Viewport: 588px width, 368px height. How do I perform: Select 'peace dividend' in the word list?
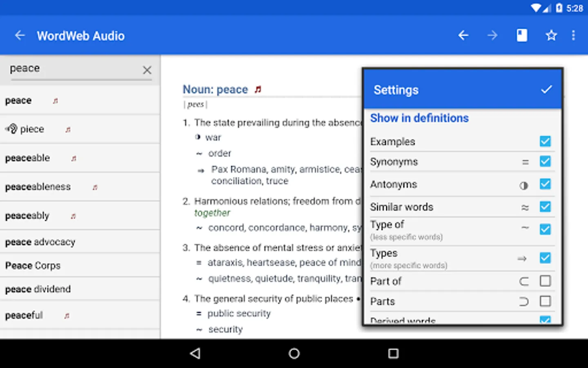[x=80, y=289]
